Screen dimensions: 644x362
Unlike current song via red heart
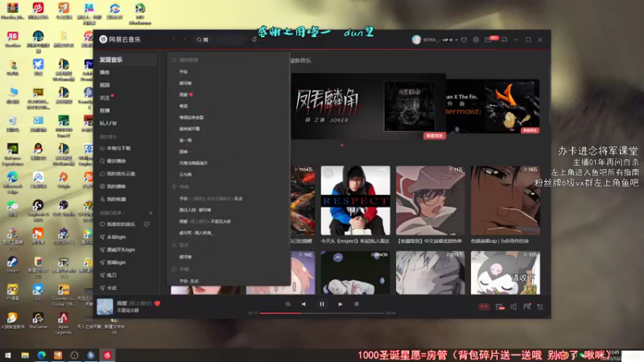click(157, 303)
